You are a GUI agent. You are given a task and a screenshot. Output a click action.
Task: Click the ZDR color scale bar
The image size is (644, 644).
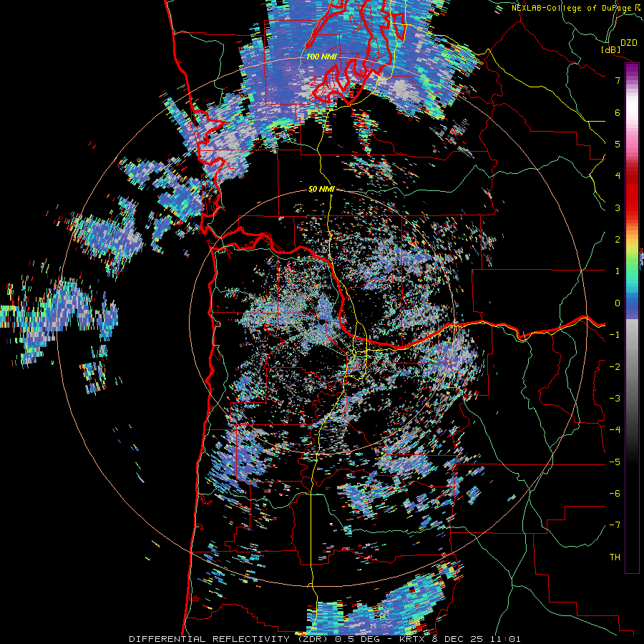click(x=632, y=318)
